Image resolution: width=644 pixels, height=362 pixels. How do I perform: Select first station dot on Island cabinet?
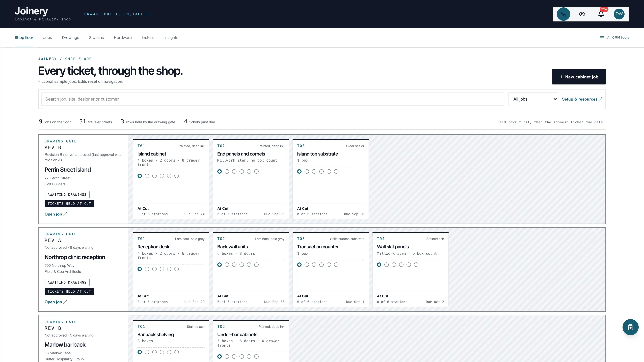coord(140,176)
